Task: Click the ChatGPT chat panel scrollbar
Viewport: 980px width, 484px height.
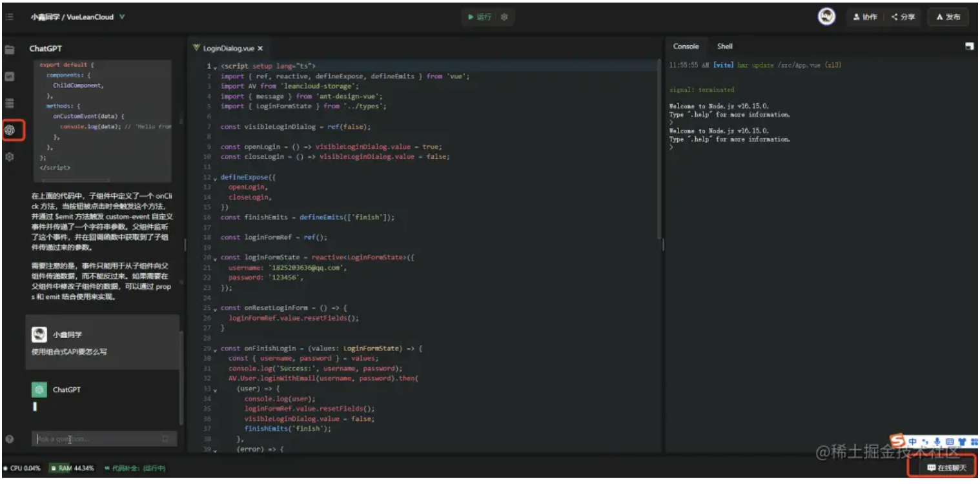Action: pyautogui.click(x=181, y=378)
